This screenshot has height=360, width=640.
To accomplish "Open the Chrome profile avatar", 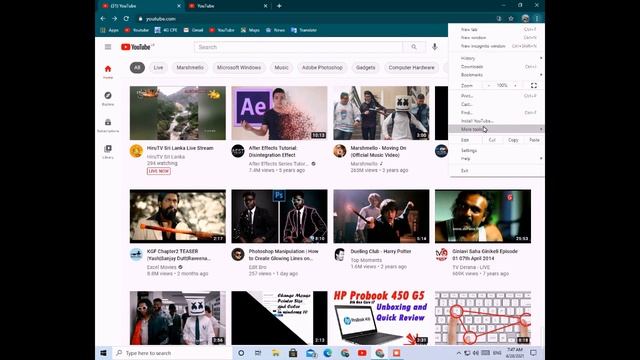I will coord(525,18).
